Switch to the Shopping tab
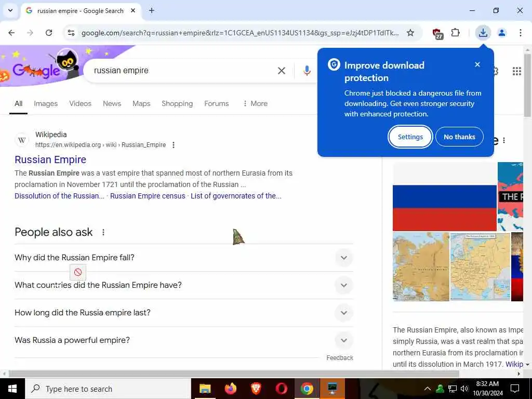Screen dimensions: 532x399 177,103
